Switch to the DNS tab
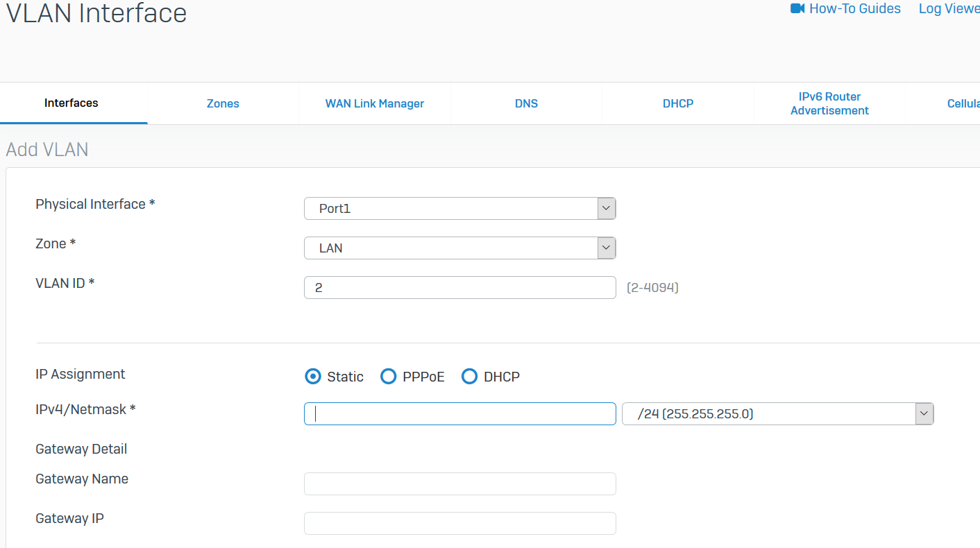The height and width of the screenshot is (548, 980). click(x=526, y=103)
